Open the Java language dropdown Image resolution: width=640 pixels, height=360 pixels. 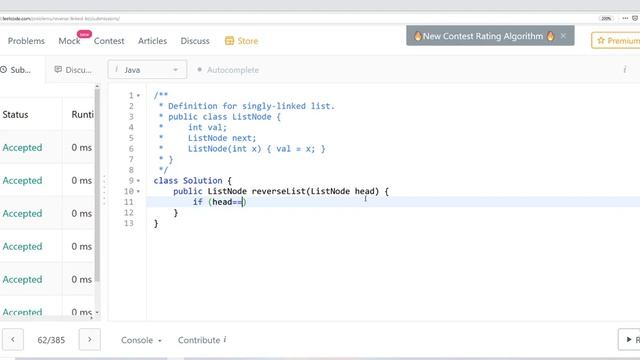click(x=147, y=70)
